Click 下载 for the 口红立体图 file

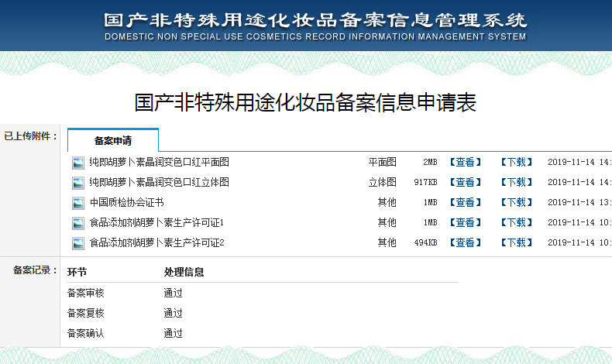point(517,182)
